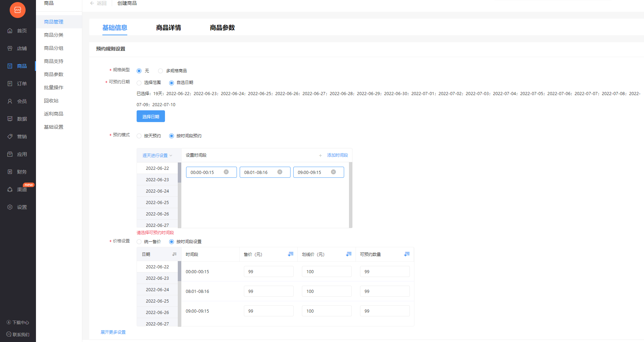Select the 商品 product icon in sidebar
Viewport: 644px width, 342px height.
pyautogui.click(x=10, y=66)
